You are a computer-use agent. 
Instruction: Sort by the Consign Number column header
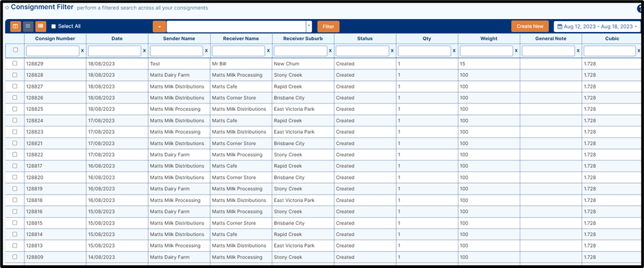coord(55,39)
